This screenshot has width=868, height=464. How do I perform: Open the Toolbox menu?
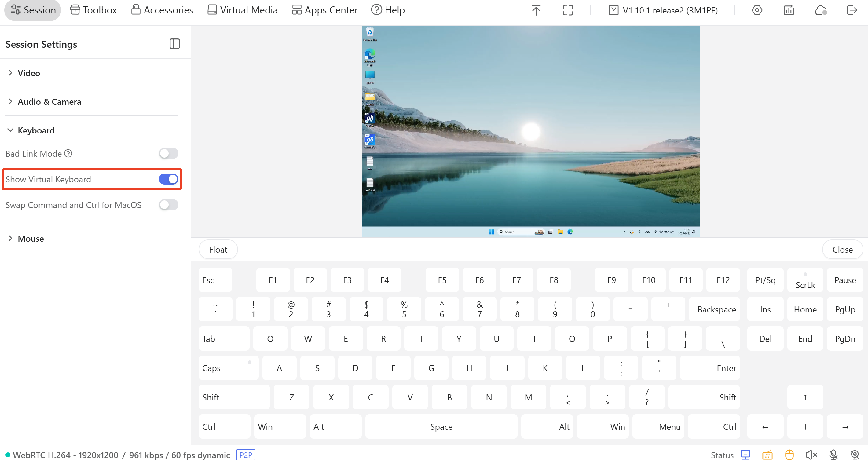[93, 10]
